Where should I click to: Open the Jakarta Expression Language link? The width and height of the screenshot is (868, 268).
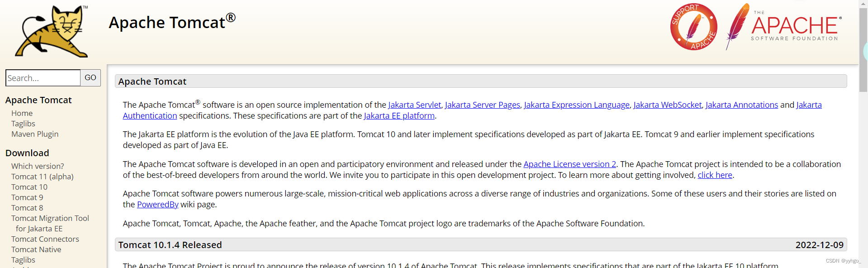coord(577,105)
